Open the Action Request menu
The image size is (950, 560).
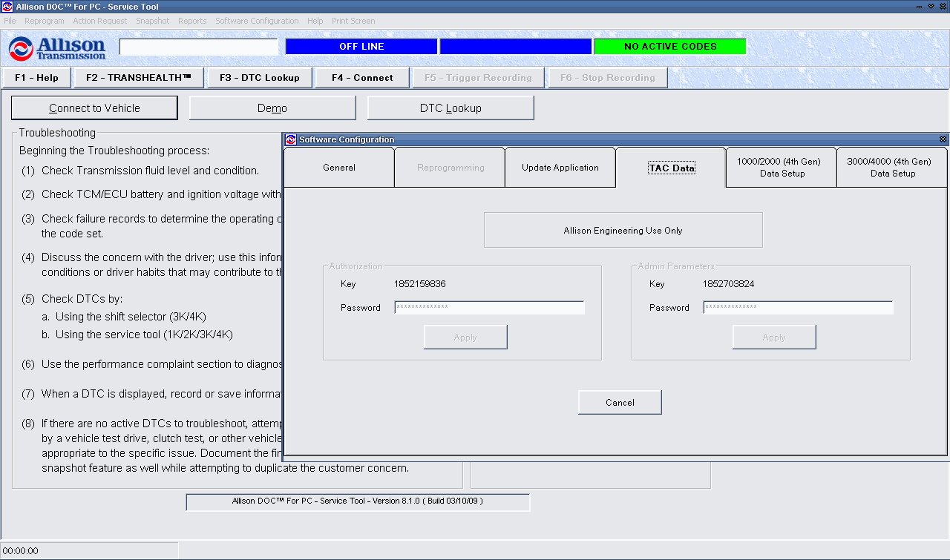[100, 21]
